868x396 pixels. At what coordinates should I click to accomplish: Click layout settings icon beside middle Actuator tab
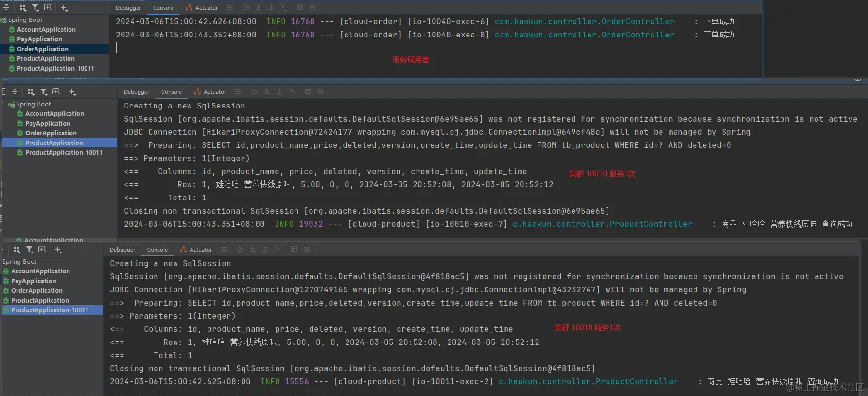(238, 92)
